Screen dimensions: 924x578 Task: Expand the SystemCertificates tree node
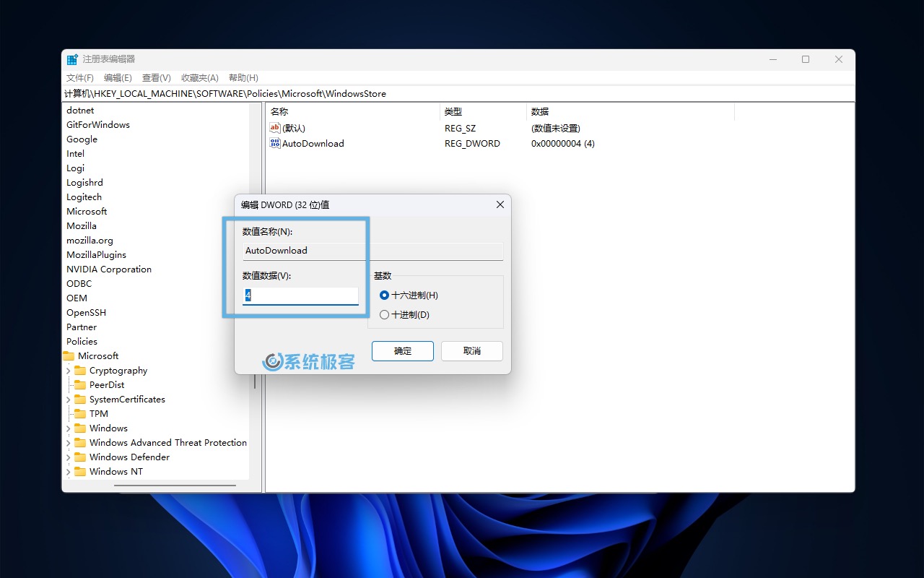pyautogui.click(x=69, y=399)
